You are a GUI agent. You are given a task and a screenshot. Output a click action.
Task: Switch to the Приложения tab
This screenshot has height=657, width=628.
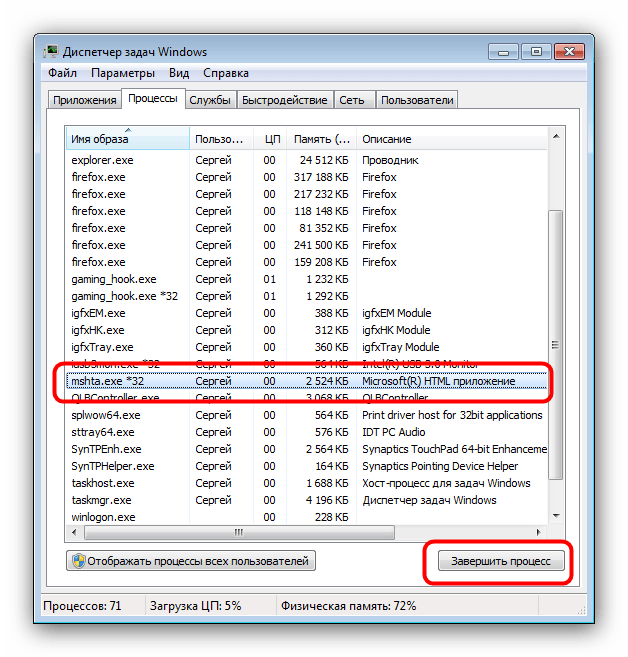[85, 100]
